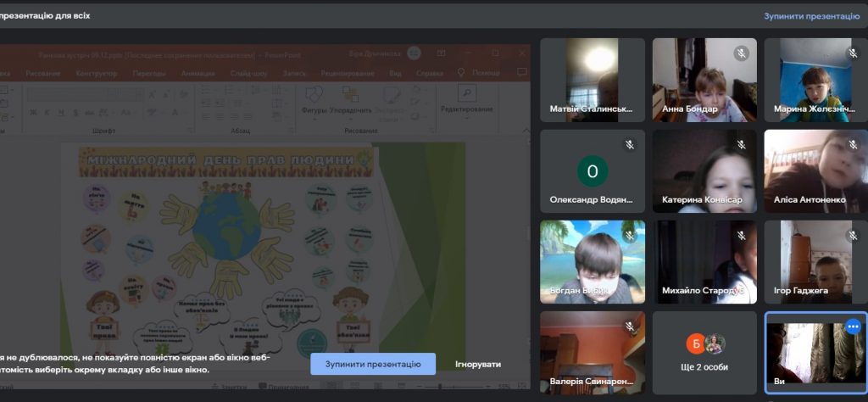The width and height of the screenshot is (868, 402).
Task: Click the Олександр Водян name label
Action: pyautogui.click(x=591, y=199)
